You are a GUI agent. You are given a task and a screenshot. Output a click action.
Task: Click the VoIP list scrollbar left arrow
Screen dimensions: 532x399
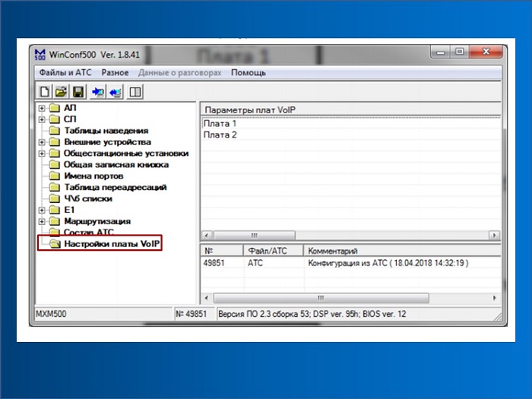click(207, 235)
